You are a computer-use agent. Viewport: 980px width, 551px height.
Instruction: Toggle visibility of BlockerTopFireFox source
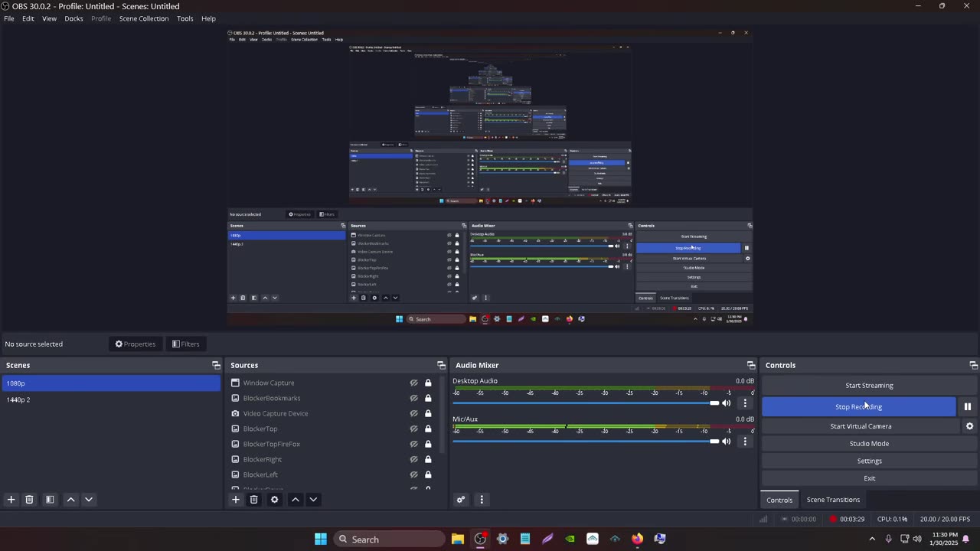tap(414, 444)
